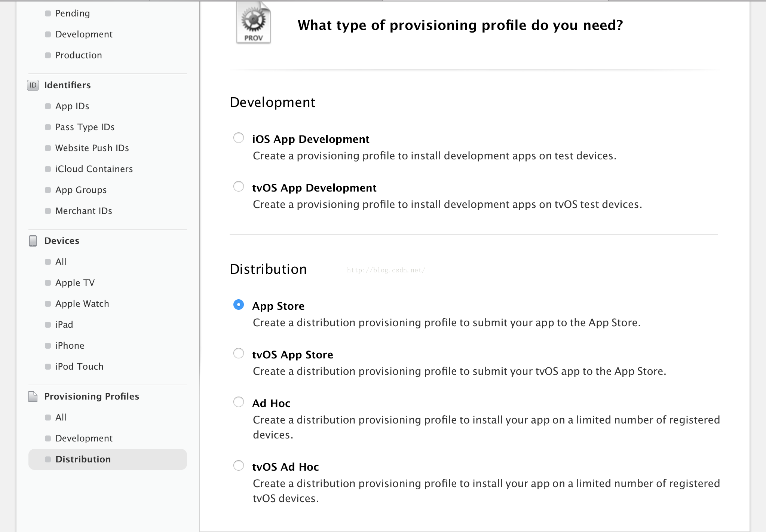
Task: Click the Provisioning Profiles heading
Action: [92, 397]
